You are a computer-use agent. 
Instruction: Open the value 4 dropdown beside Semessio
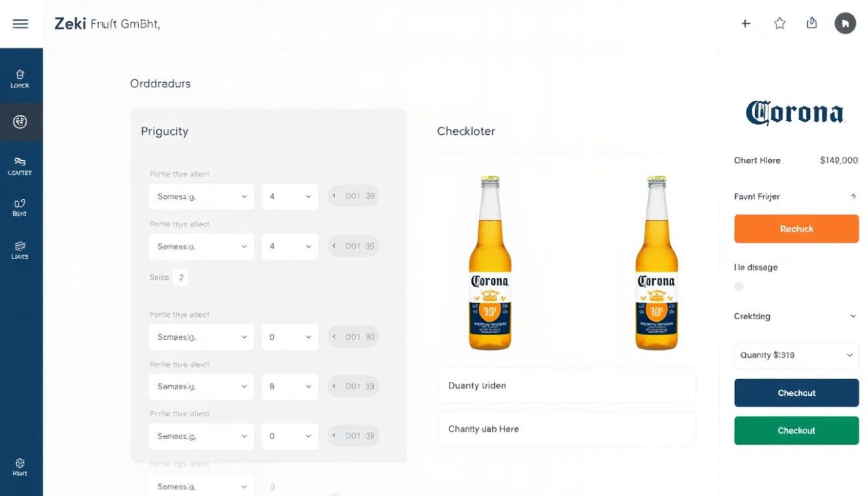point(290,246)
